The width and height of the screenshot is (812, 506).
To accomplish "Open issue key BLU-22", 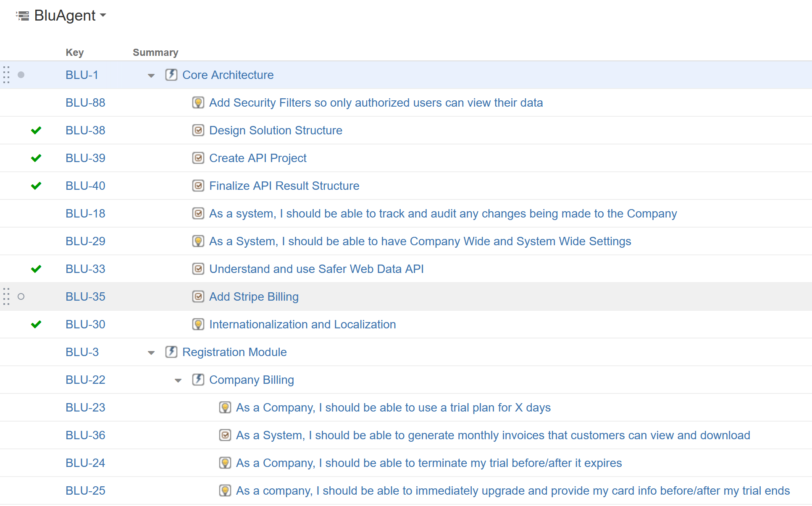I will click(x=85, y=380).
